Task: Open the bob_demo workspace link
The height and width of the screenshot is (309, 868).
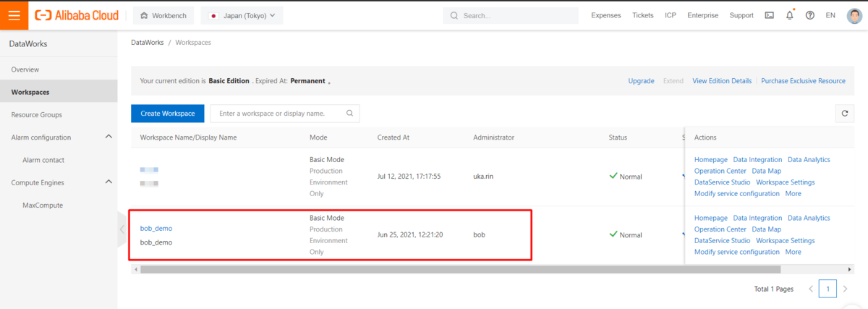Action: click(156, 228)
